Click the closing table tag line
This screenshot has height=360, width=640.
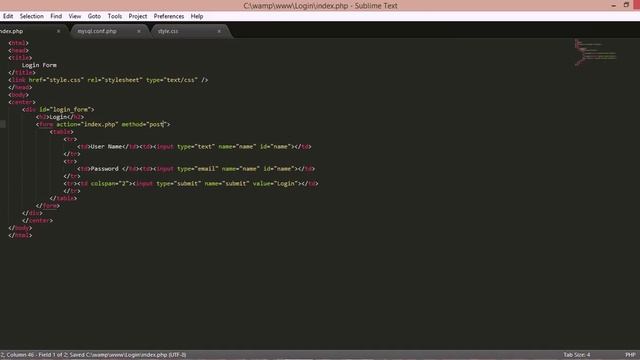(x=63, y=198)
